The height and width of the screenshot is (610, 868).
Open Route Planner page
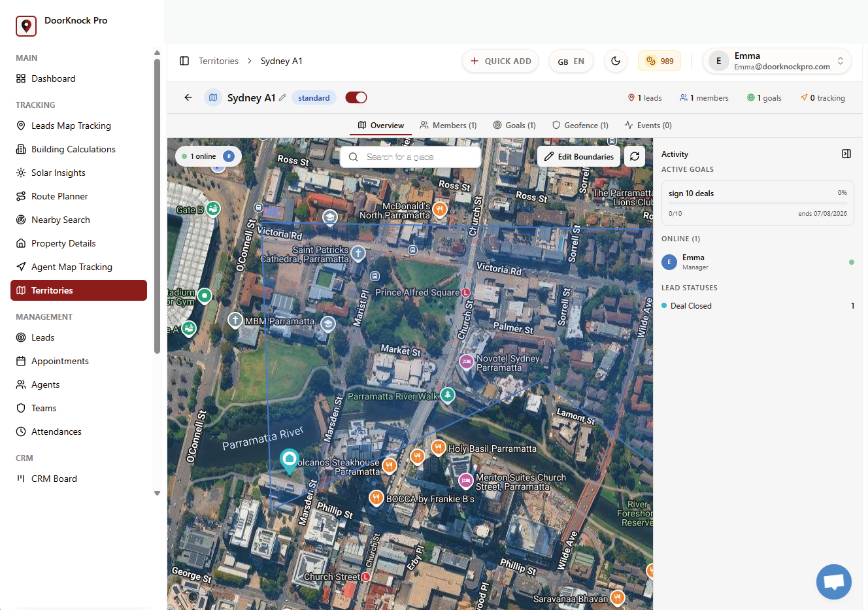click(78, 196)
